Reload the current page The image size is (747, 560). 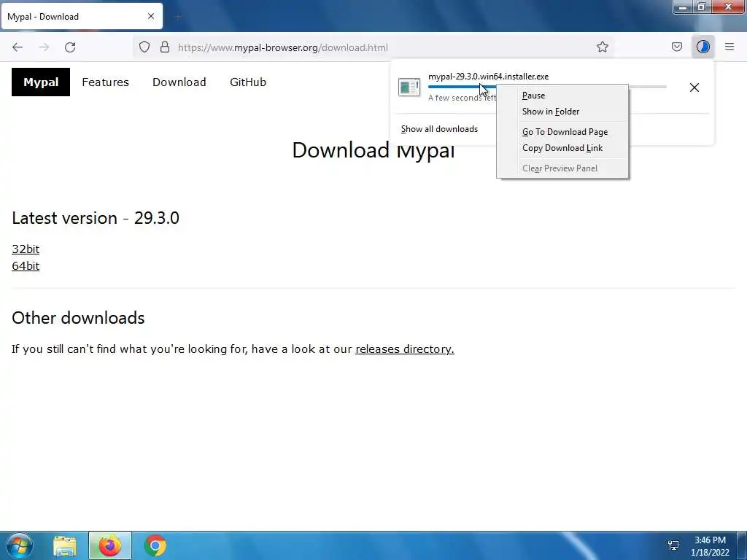70,47
